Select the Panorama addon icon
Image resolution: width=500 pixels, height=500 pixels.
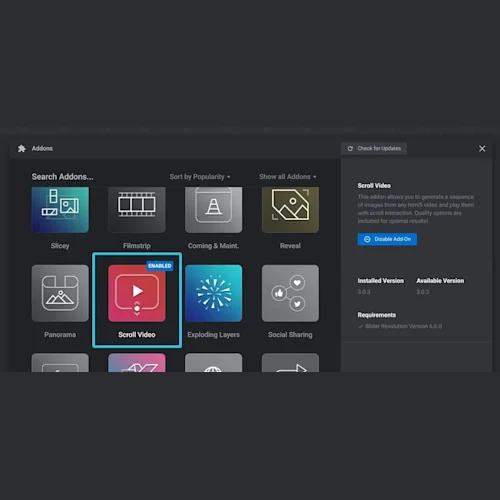tap(60, 293)
